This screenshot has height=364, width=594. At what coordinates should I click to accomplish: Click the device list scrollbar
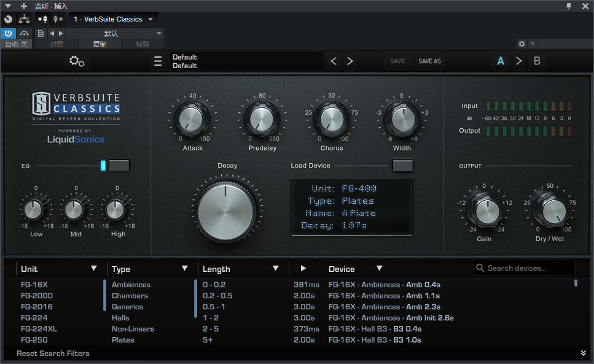pos(576,282)
